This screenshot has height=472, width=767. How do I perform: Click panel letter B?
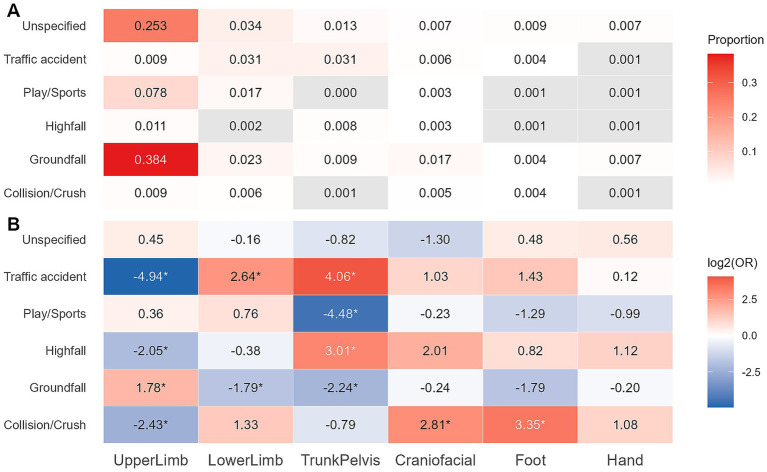tap(13, 224)
